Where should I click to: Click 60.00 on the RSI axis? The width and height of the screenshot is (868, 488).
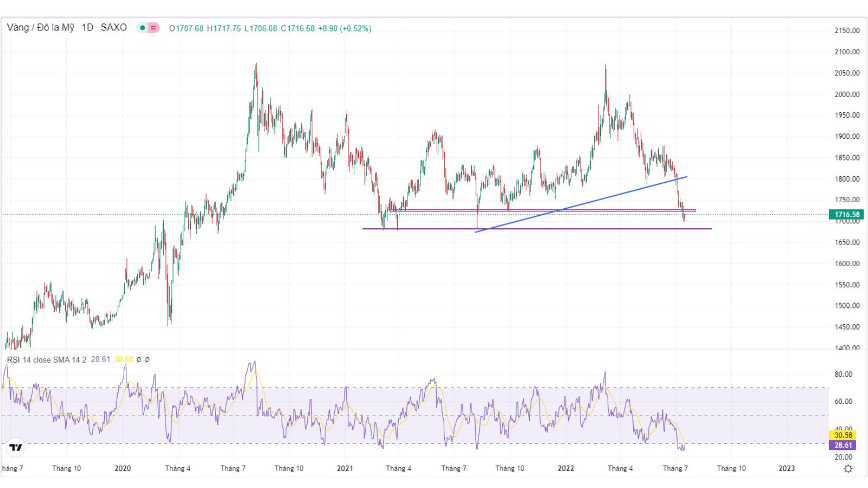[x=843, y=402]
